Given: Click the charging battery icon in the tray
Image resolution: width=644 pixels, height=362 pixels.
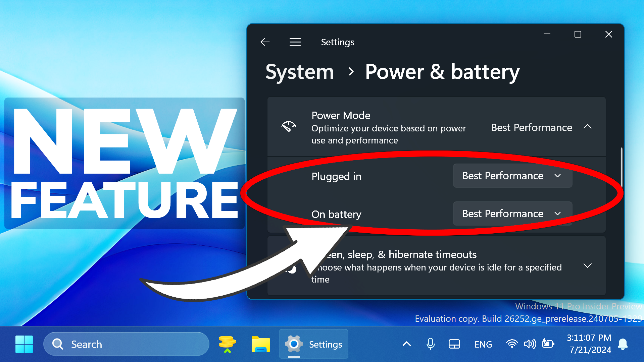Looking at the screenshot, I should (548, 344).
